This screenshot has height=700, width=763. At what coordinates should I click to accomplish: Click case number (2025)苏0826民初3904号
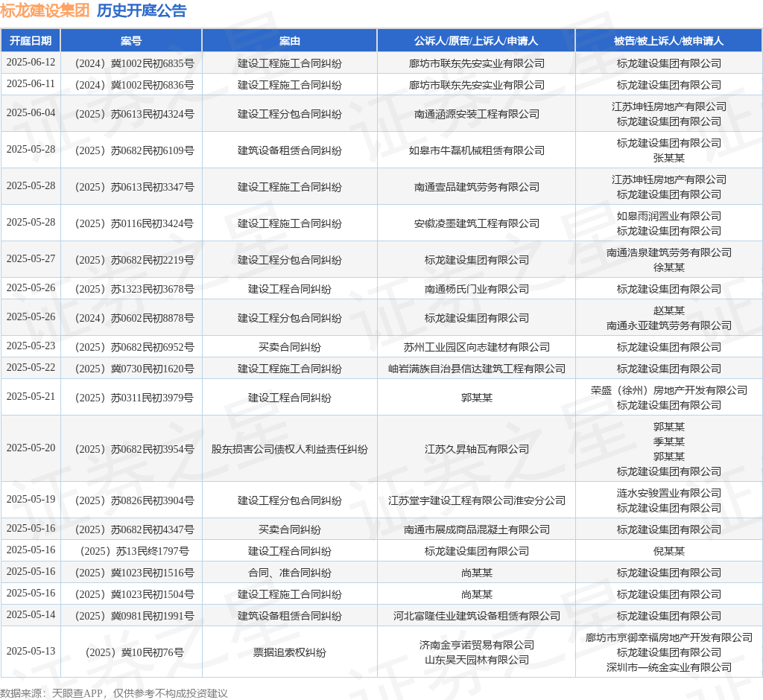pyautogui.click(x=134, y=500)
